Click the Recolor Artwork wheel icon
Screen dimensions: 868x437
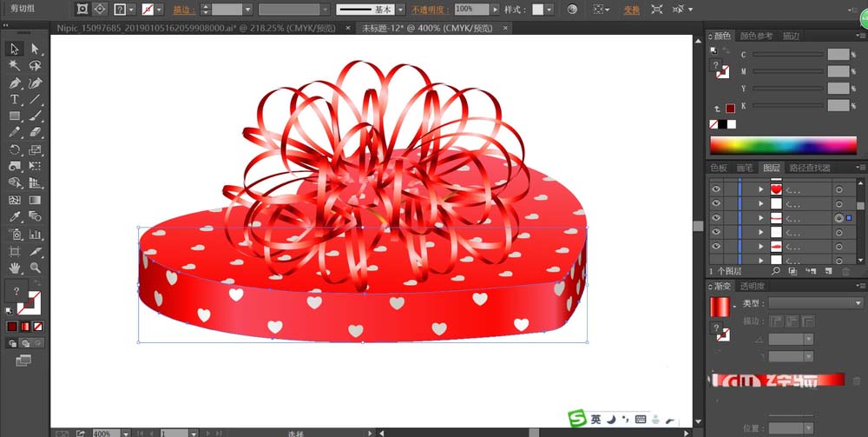(x=572, y=10)
